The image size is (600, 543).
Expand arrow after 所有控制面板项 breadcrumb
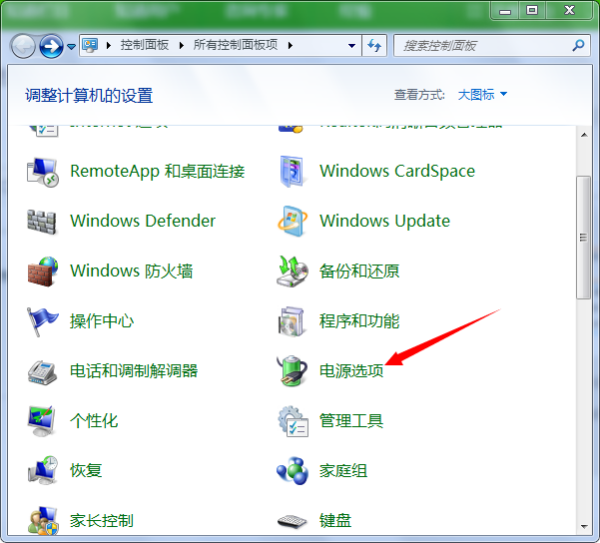tap(290, 46)
